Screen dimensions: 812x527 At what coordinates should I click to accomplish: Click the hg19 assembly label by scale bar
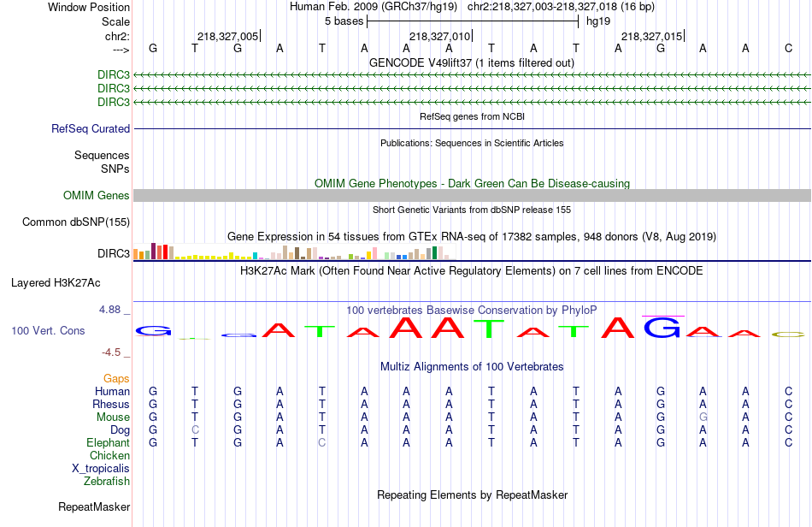click(598, 21)
